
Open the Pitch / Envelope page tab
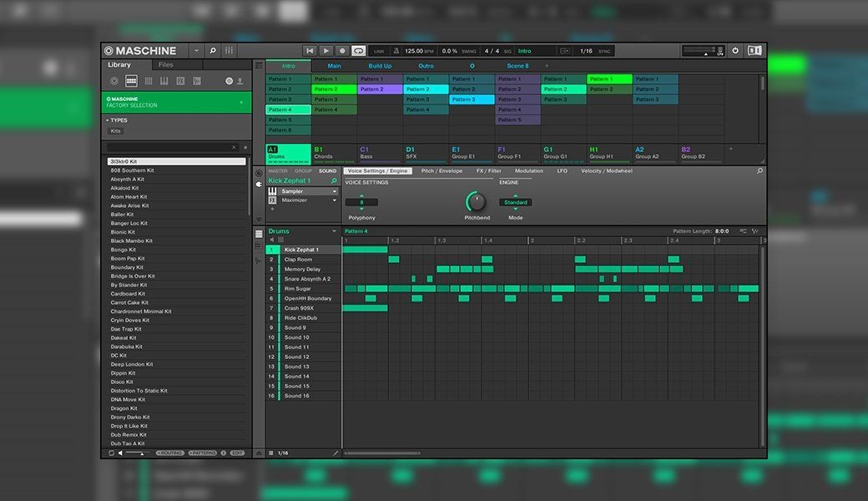click(442, 171)
